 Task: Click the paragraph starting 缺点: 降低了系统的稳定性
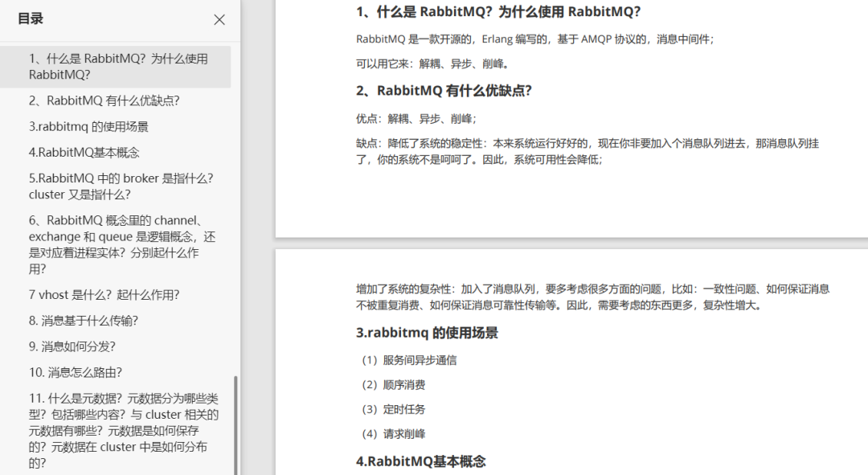click(x=588, y=152)
